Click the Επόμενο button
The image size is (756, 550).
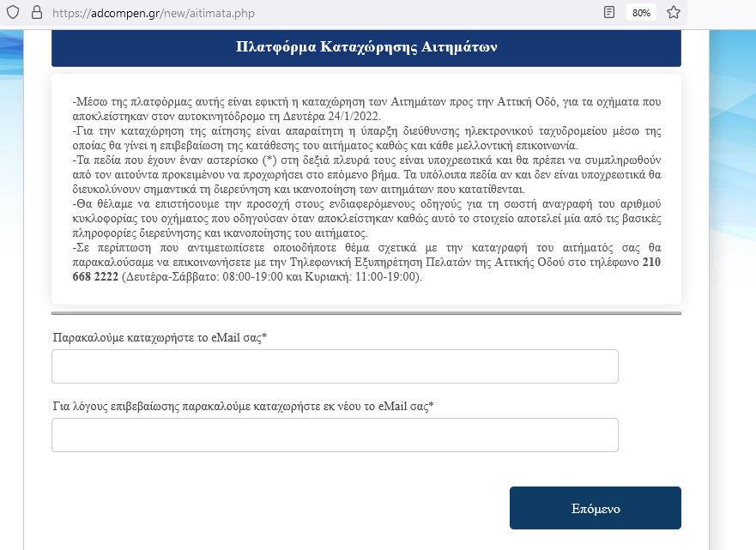595,508
